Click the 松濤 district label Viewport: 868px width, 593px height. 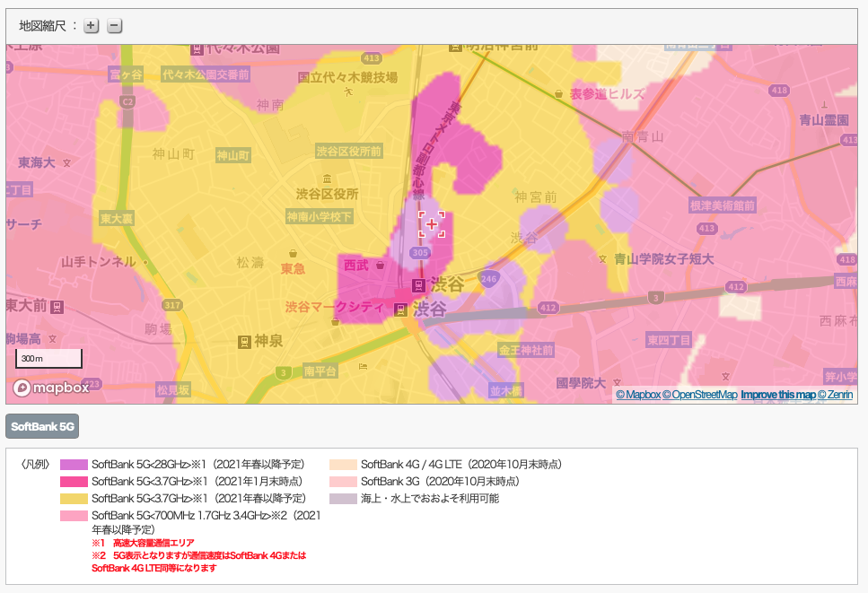[250, 262]
